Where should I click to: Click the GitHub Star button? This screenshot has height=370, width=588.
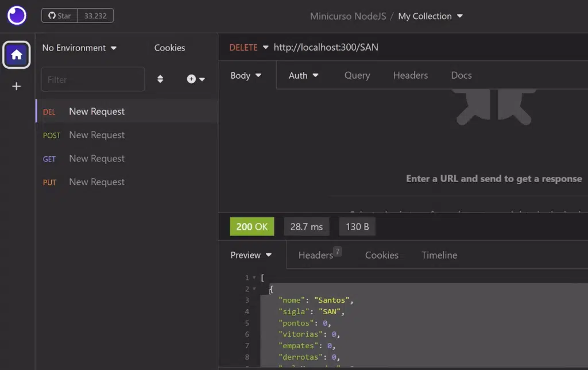point(59,16)
